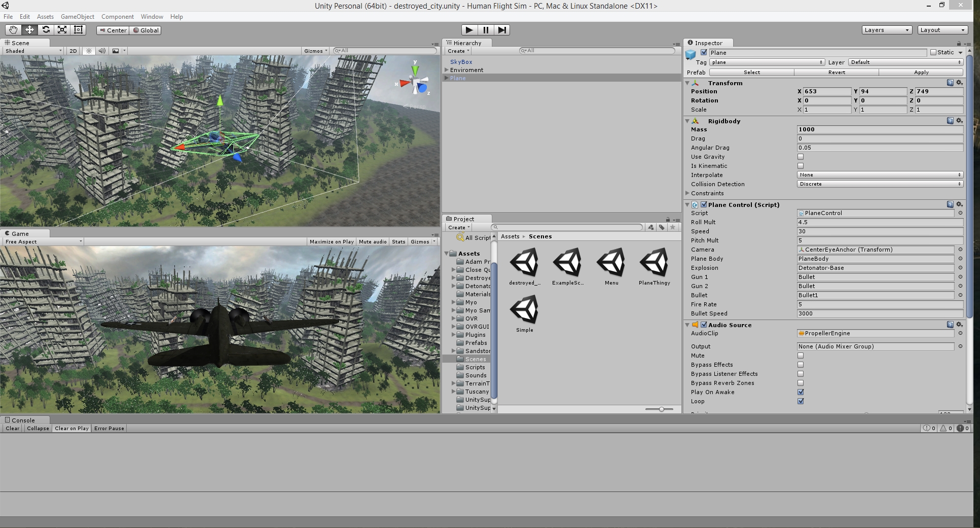Select the Rect transform tool
Screen dimensions: 980x528
pyautogui.click(x=78, y=30)
